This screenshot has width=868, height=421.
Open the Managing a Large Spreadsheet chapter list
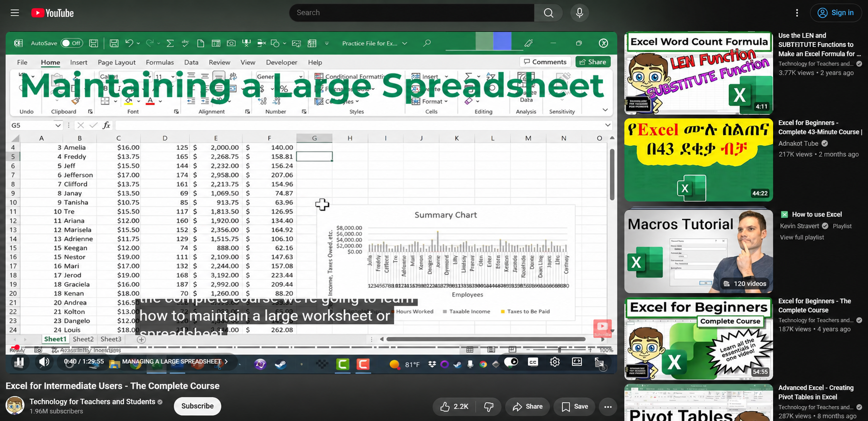175,361
